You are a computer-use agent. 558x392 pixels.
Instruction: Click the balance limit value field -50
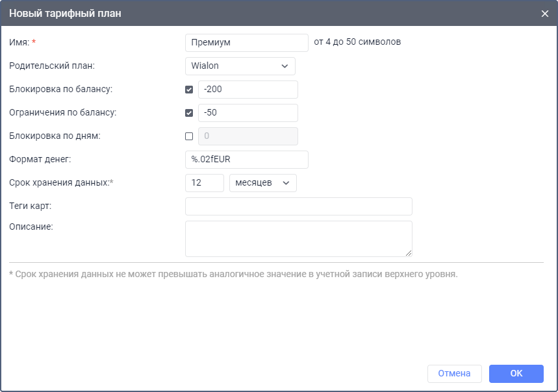[247, 113]
